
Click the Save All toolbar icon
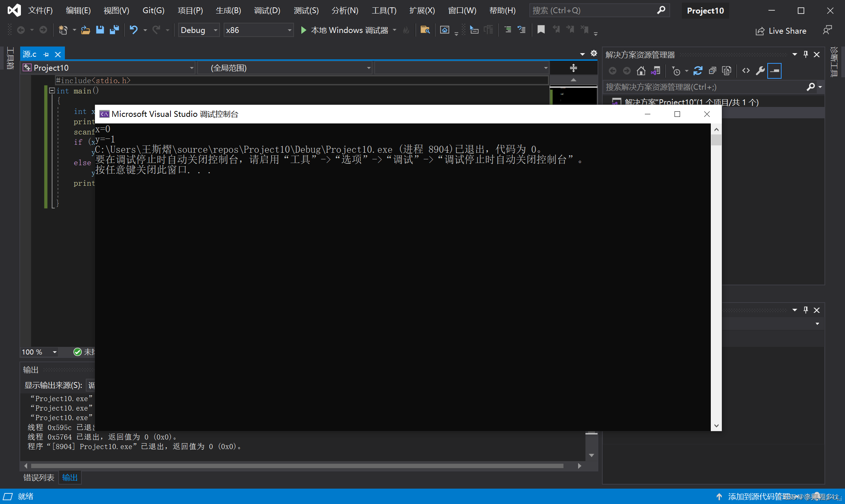(114, 30)
